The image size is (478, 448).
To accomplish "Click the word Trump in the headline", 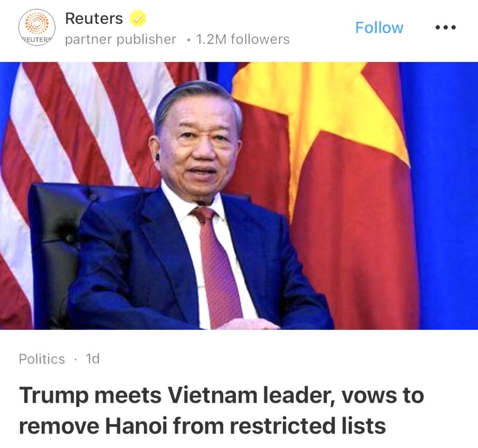I will pos(54,396).
